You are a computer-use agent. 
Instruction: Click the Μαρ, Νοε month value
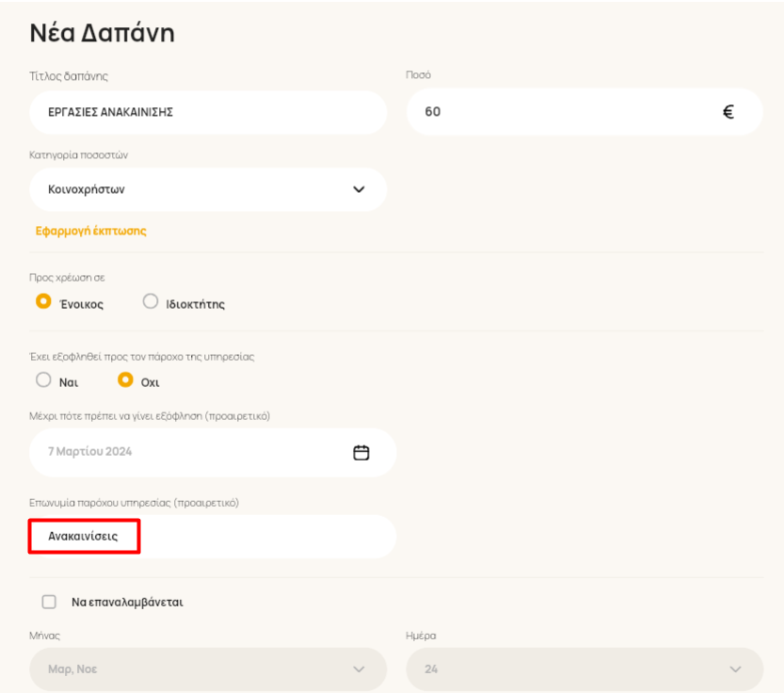click(x=72, y=669)
